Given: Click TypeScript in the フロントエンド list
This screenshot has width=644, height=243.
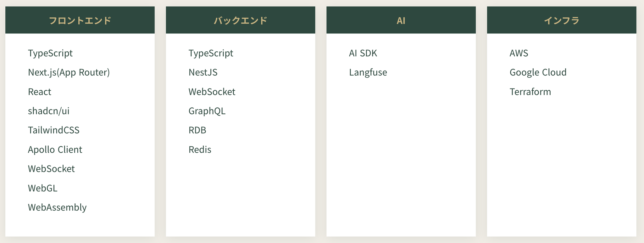Looking at the screenshot, I should click(x=50, y=53).
